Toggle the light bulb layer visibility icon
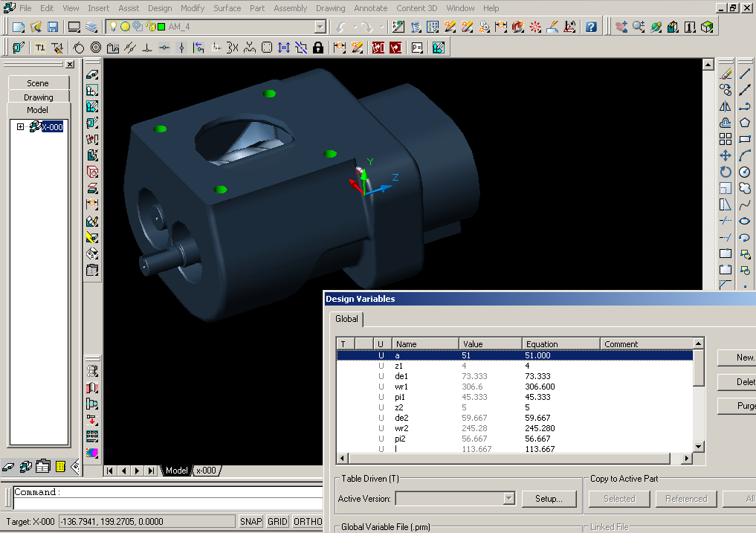 (x=113, y=27)
